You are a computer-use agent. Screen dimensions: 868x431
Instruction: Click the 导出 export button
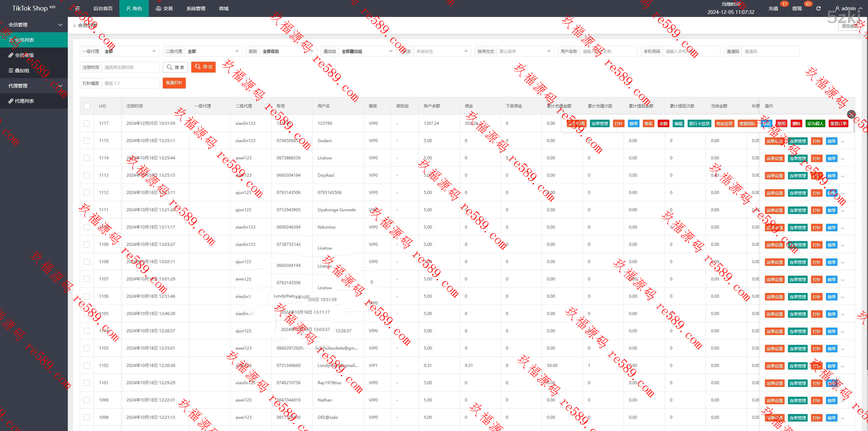[x=203, y=67]
